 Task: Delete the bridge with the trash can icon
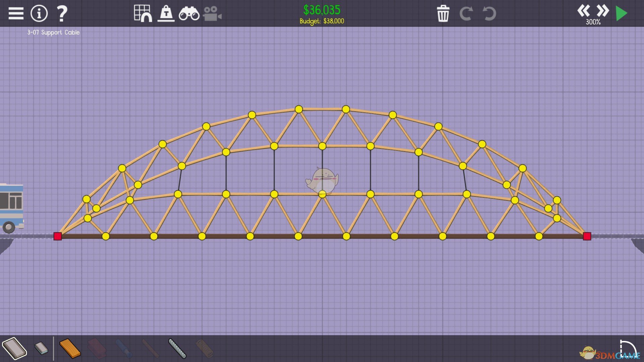pos(443,14)
